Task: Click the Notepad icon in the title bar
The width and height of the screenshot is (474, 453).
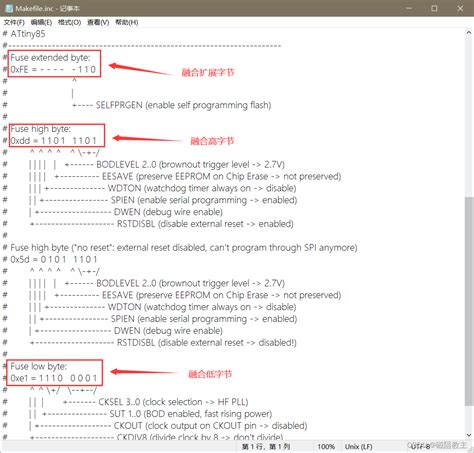Action: (9, 8)
